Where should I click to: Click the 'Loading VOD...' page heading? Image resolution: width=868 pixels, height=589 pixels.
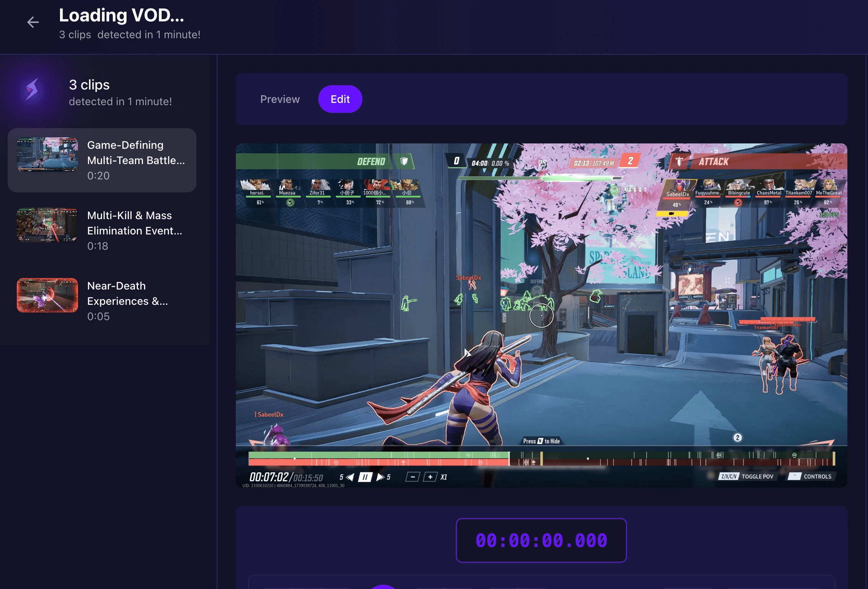(x=122, y=15)
